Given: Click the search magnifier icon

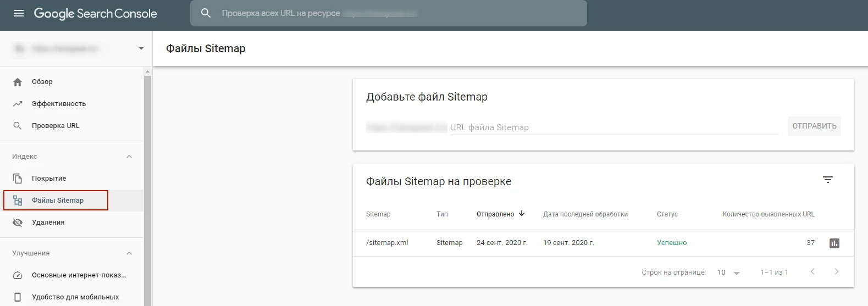Looking at the screenshot, I should point(206,13).
